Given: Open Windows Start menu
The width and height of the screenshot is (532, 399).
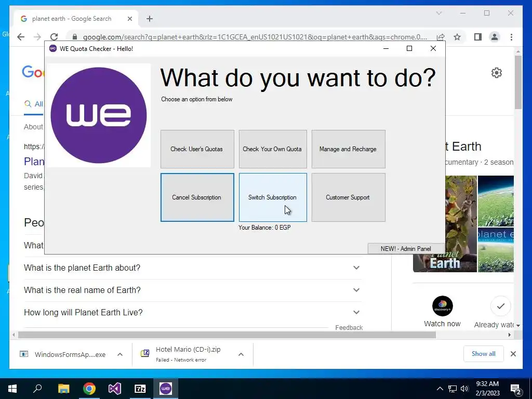Looking at the screenshot, I should [12, 389].
